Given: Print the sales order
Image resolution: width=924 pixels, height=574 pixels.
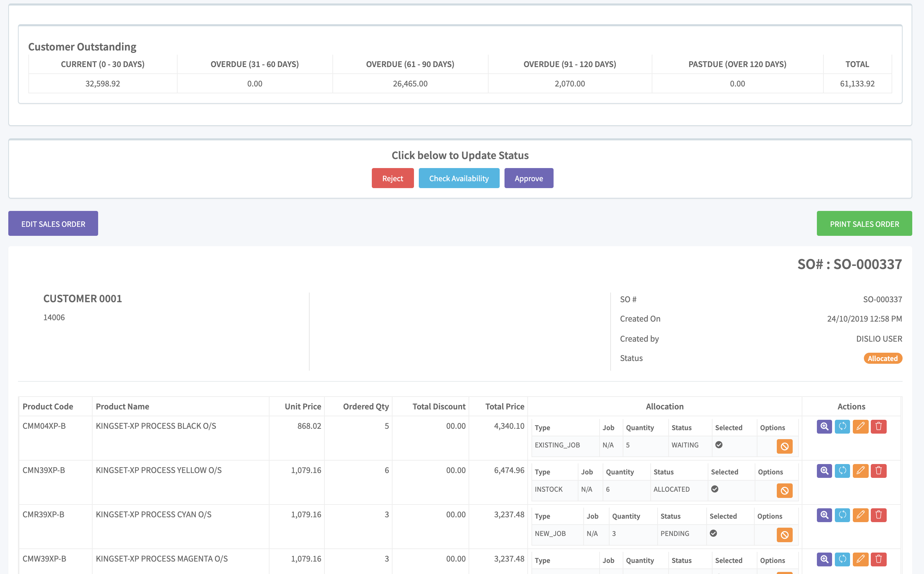Looking at the screenshot, I should tap(864, 224).
